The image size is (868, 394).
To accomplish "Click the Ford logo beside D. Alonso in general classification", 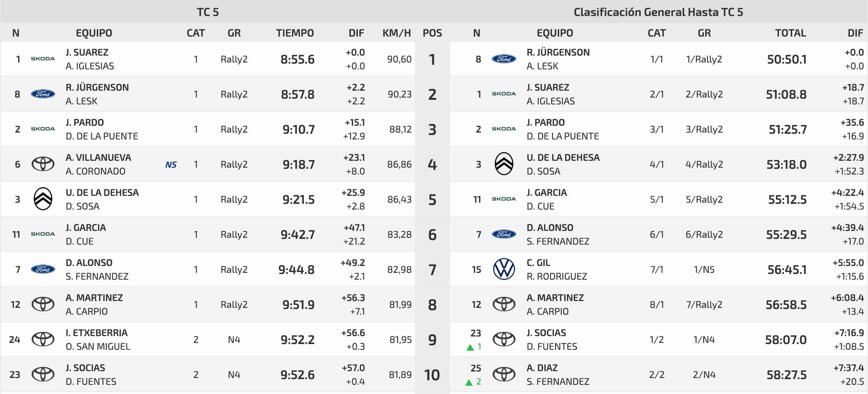I will [x=504, y=234].
